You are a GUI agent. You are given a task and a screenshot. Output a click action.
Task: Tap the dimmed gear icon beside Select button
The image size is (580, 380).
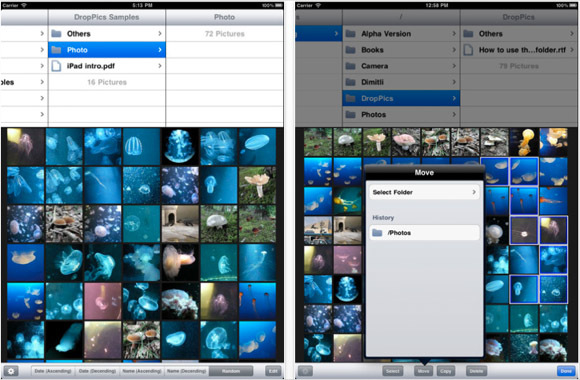pyautogui.click(x=305, y=371)
